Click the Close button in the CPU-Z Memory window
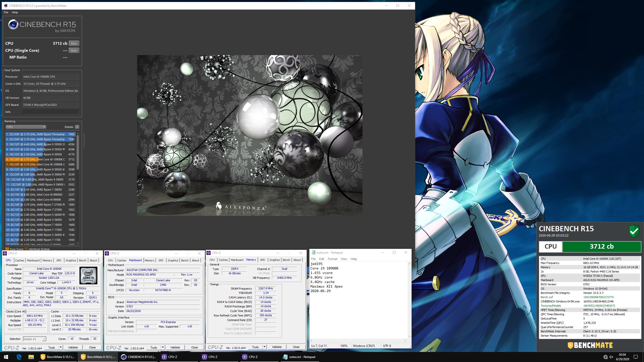Viewport: 644px width, 362px height. point(296,347)
